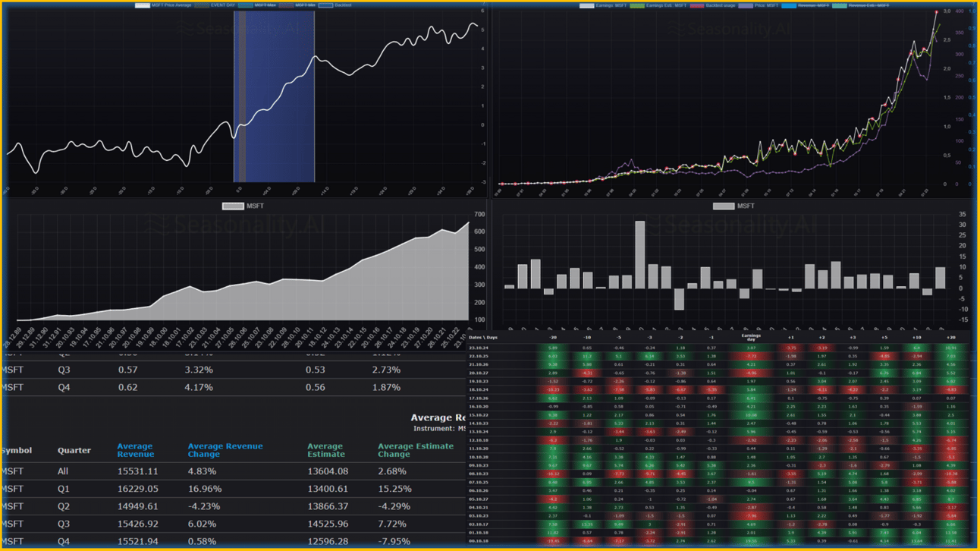Toggle the MSFT Price Average legend series
980x551 pixels.
coord(163,5)
